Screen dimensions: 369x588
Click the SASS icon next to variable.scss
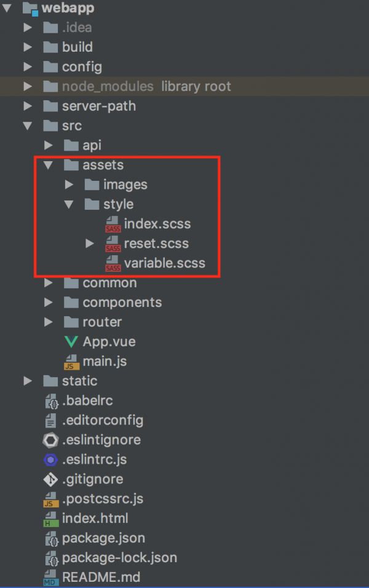tap(113, 264)
